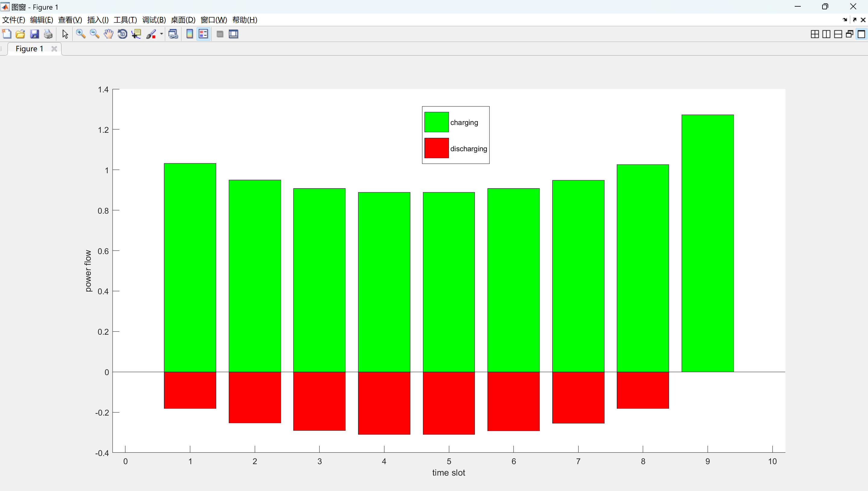Click the green charging legend swatch
868x491 pixels.
click(436, 122)
